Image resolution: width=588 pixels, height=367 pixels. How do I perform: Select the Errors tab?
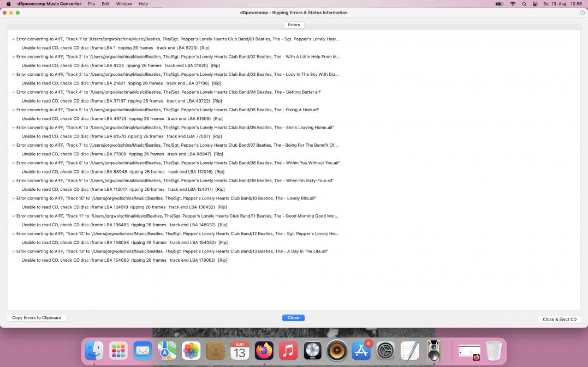click(294, 25)
